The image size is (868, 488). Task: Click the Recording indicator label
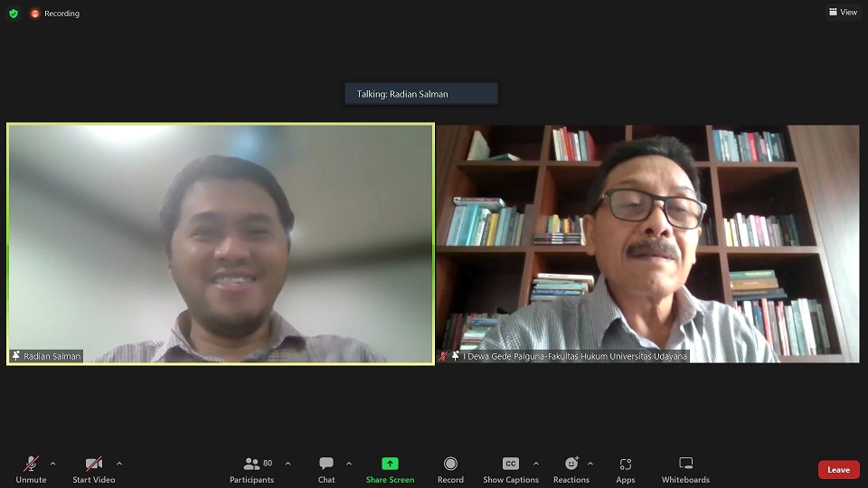(61, 14)
